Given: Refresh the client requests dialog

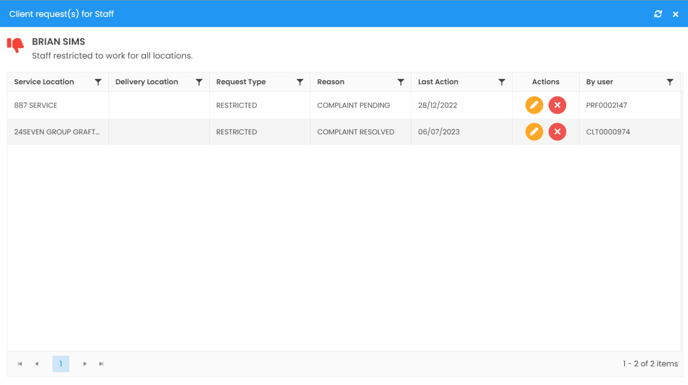Looking at the screenshot, I should pos(658,14).
